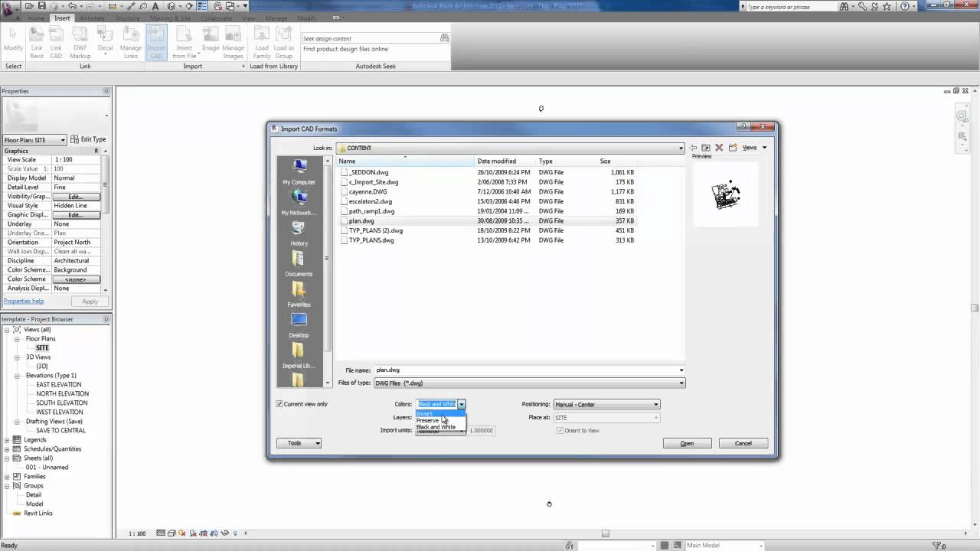Click the Seek design content search field
Viewport: 980px width, 551px height.
370,38
